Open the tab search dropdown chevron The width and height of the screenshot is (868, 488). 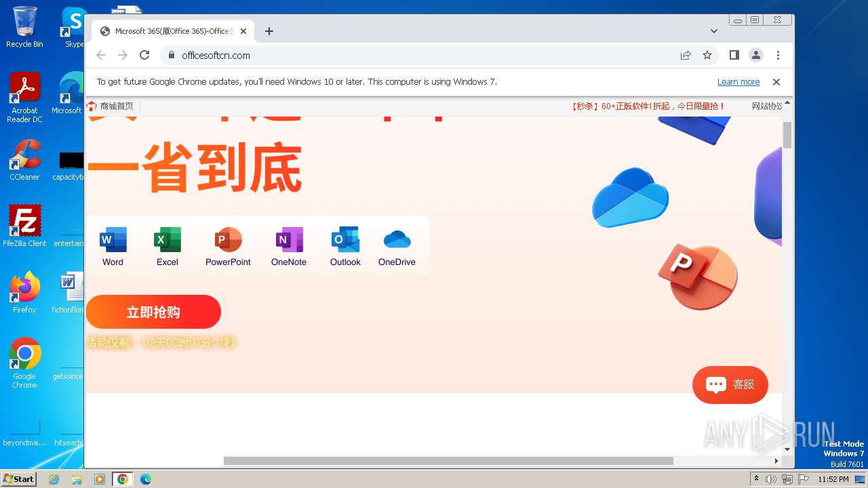click(x=714, y=31)
